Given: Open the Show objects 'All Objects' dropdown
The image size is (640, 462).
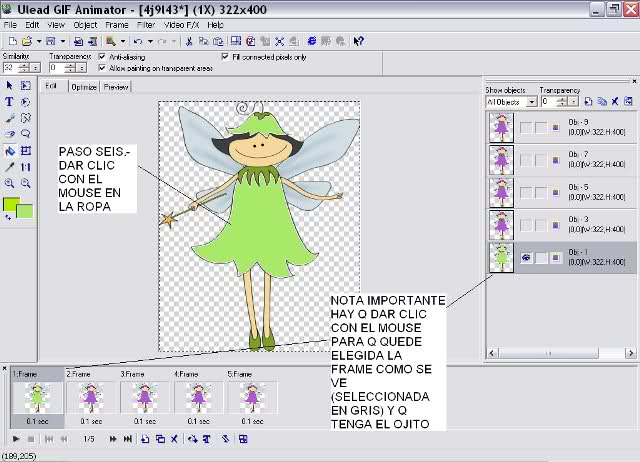Looking at the screenshot, I should coord(531,102).
